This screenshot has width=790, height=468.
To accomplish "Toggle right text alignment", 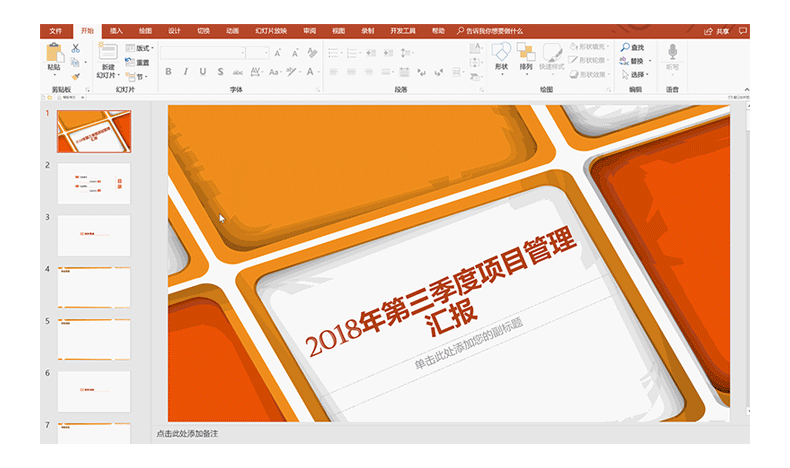I will (x=368, y=72).
